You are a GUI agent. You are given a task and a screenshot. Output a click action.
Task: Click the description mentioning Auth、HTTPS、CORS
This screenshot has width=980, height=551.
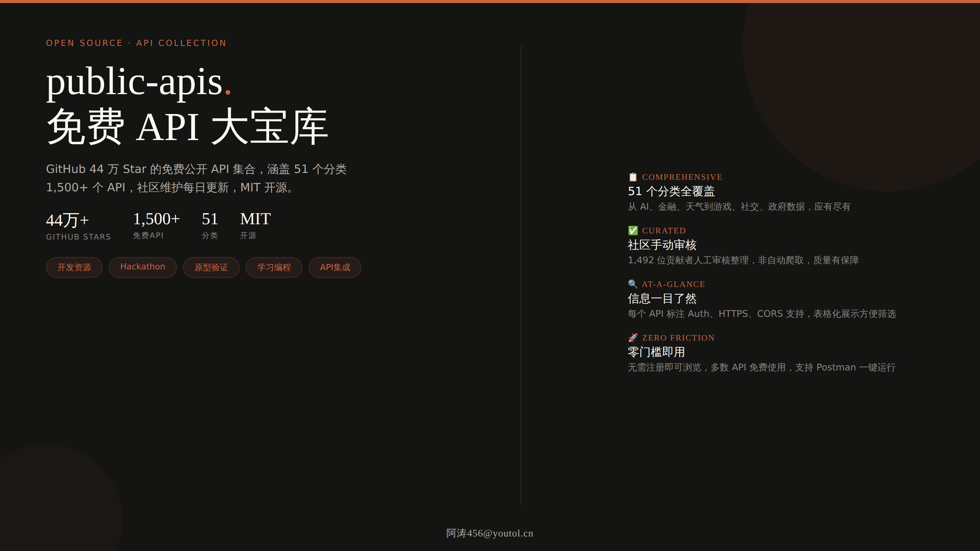(762, 314)
